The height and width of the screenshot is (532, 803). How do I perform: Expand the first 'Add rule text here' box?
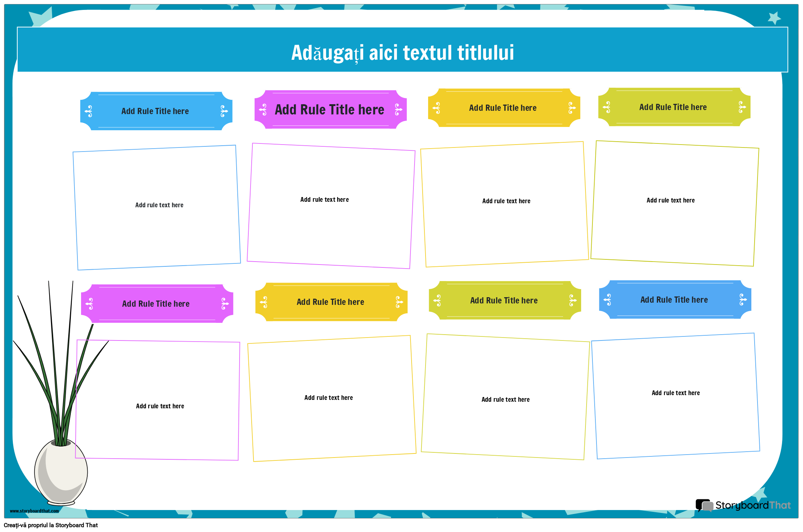158,205
